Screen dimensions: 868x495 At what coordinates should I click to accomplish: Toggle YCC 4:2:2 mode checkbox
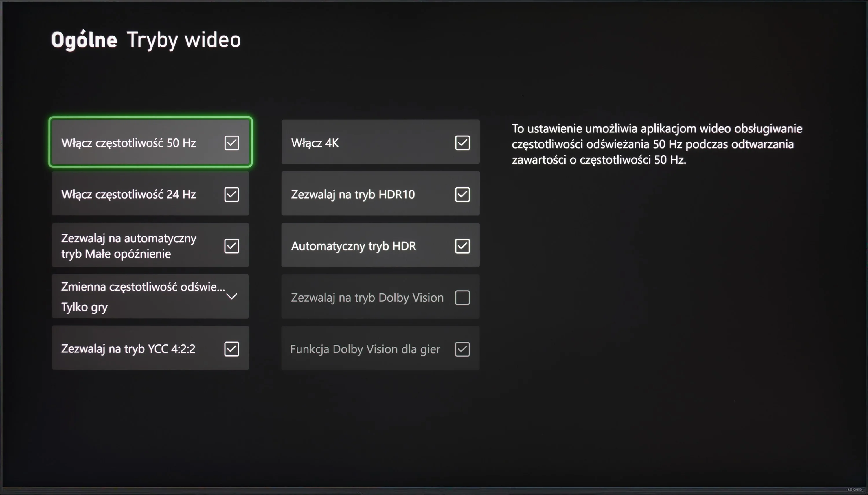pos(232,349)
